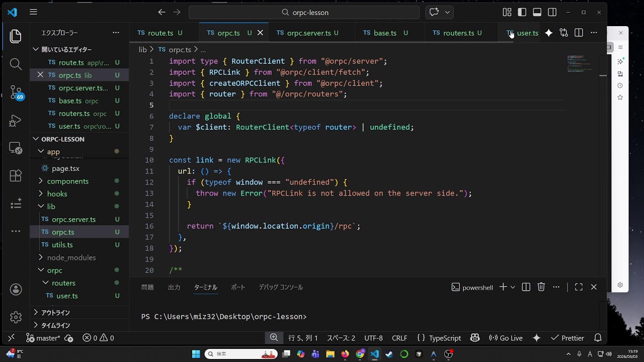This screenshot has width=644, height=362.
Task: Customize layout icon in title bar
Action: point(507,12)
